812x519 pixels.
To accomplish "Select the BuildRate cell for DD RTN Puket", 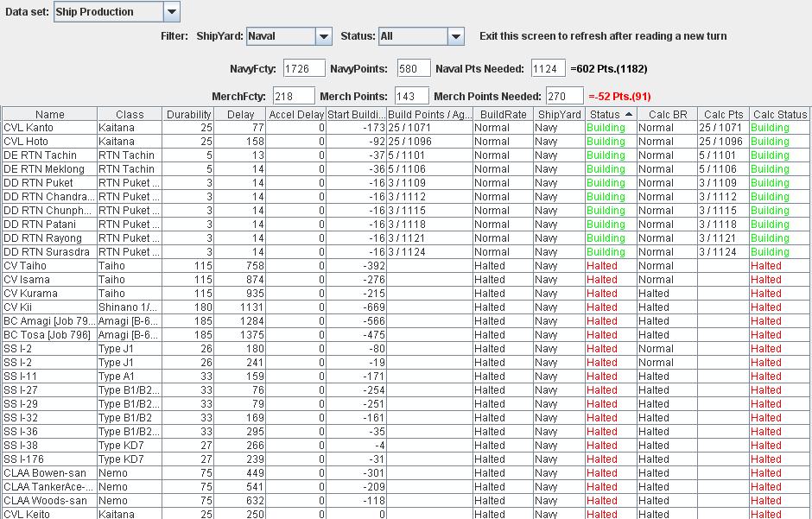I will point(504,183).
